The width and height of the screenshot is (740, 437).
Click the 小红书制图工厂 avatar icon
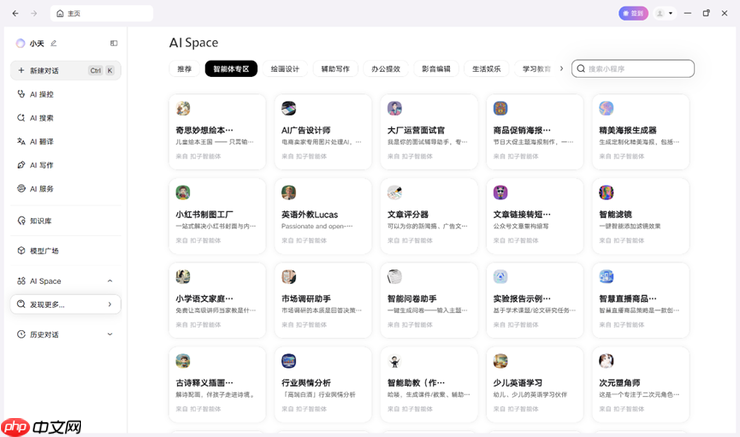pyautogui.click(x=183, y=193)
